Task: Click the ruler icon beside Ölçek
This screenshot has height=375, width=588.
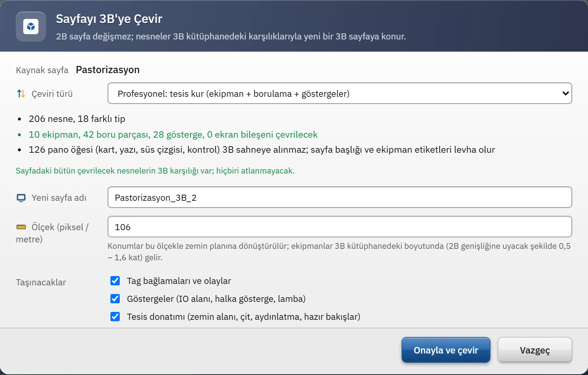Action: tap(21, 227)
